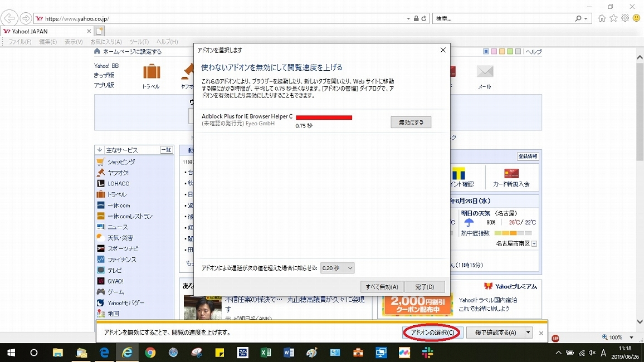Open GYAO! in the services list

click(x=115, y=281)
